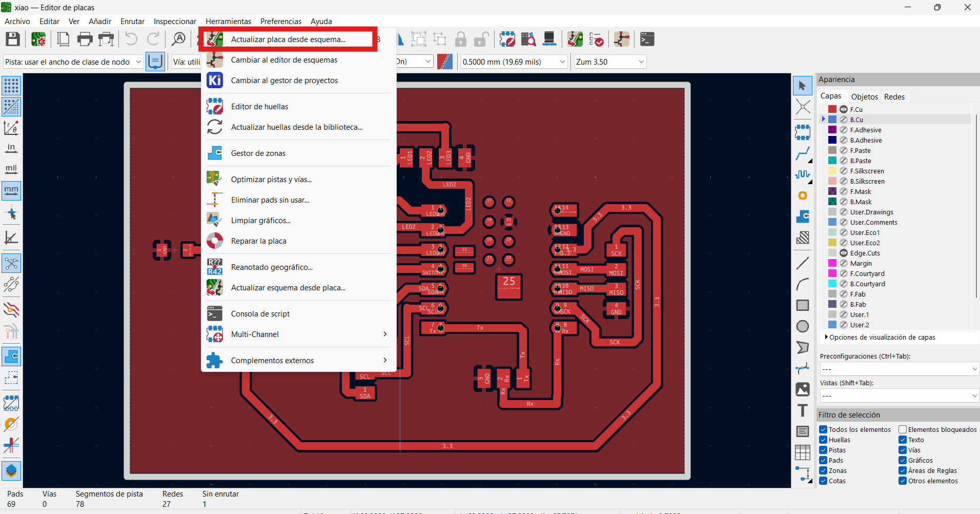
Task: Uncheck 'Todos los elementos' filter
Action: pos(823,429)
